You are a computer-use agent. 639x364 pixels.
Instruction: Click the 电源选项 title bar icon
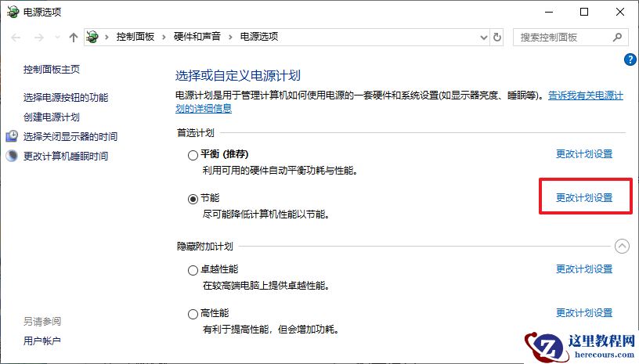pos(13,12)
